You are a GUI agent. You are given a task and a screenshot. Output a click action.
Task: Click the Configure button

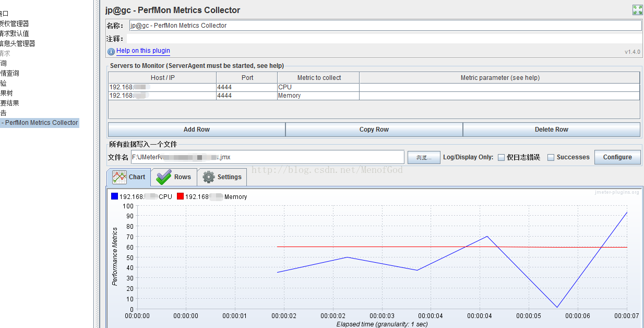[617, 157]
